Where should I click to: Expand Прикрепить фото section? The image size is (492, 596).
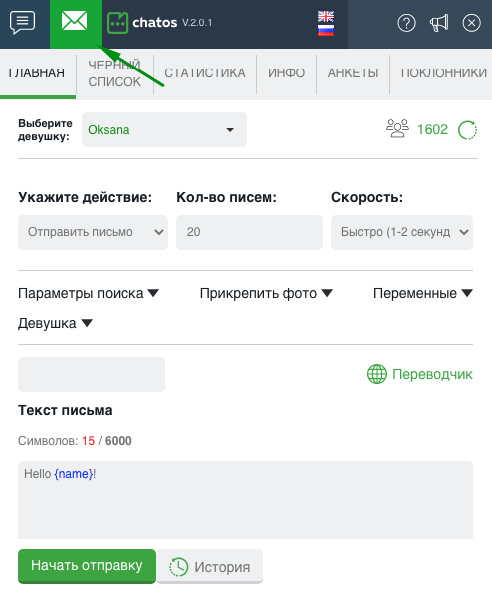(x=266, y=293)
